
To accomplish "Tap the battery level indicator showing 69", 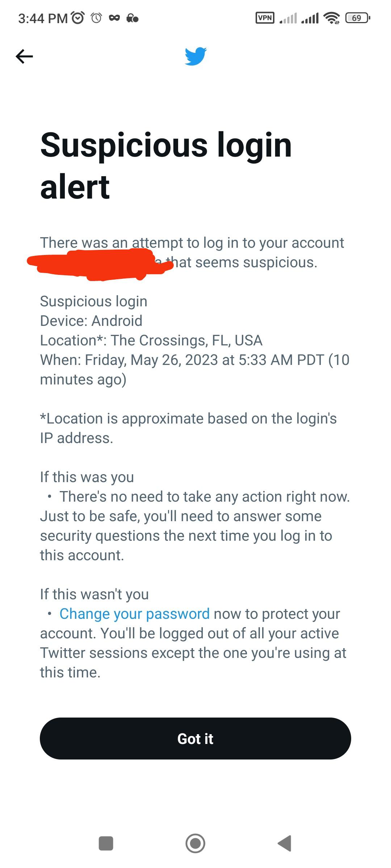I will tap(357, 18).
